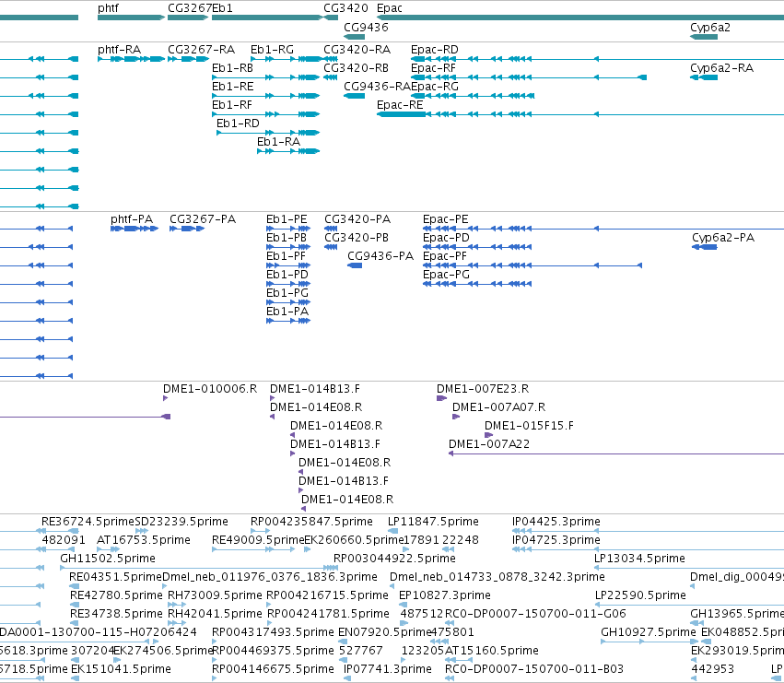
Task: Select the CG3267-PA protein label
Action: point(203,219)
